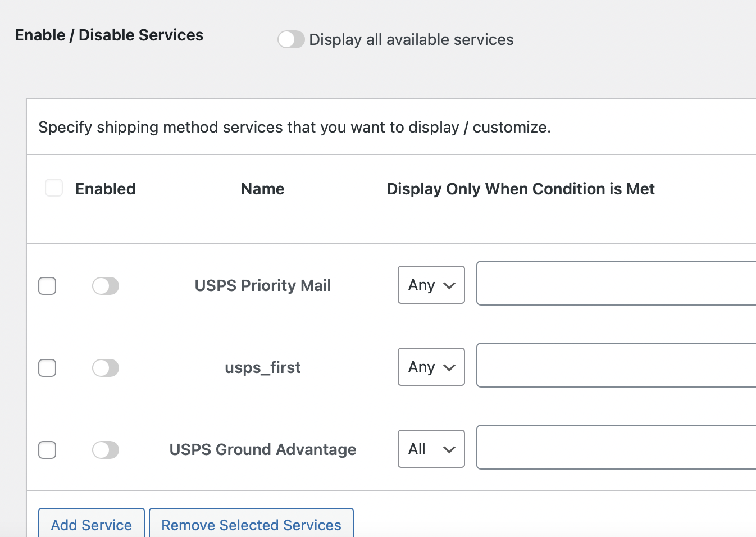The image size is (756, 537).
Task: Click Remove Selected Services
Action: (x=251, y=525)
